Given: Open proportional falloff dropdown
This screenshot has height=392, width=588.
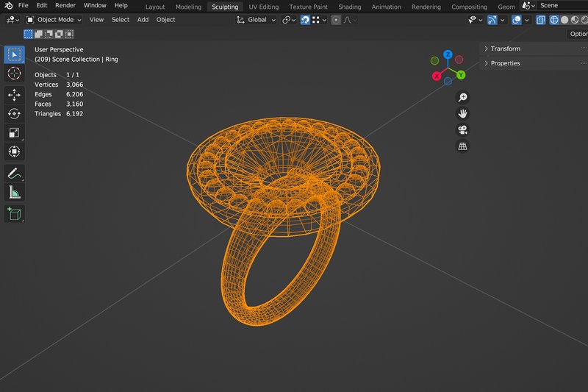Looking at the screenshot, I should click(350, 20).
